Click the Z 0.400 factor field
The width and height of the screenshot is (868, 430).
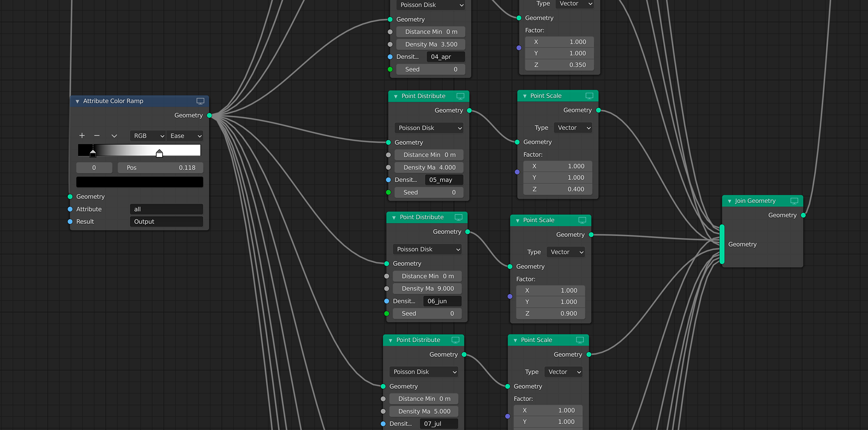558,189
